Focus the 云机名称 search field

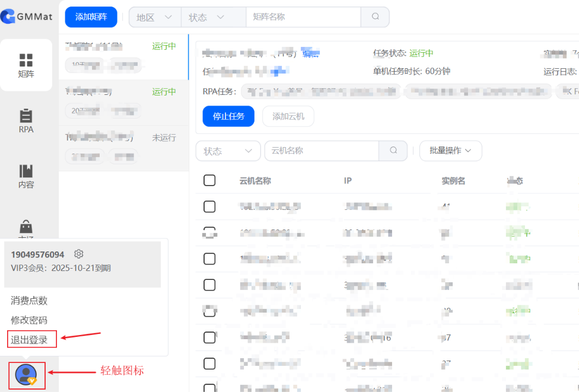point(322,151)
